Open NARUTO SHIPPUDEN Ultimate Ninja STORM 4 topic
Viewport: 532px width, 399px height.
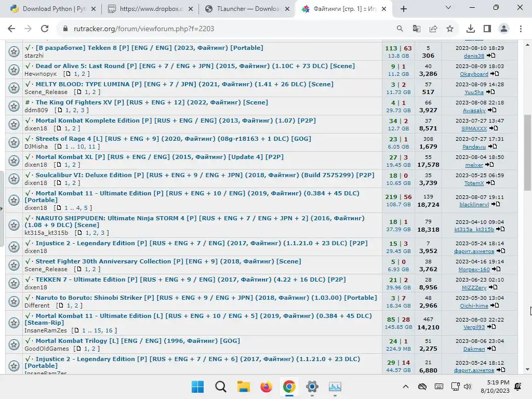point(194,221)
